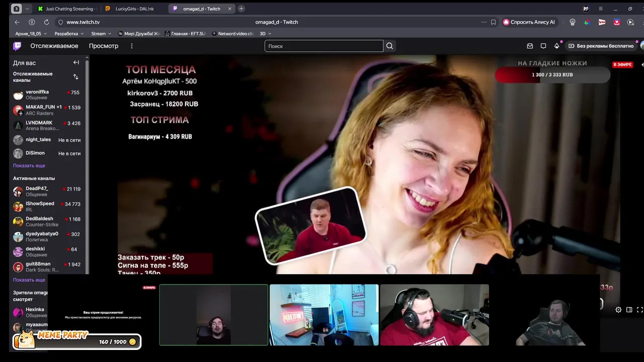The width and height of the screenshot is (644, 362).
Task: Select the red-shirt headset streamer thumbnail
Action: (434, 315)
